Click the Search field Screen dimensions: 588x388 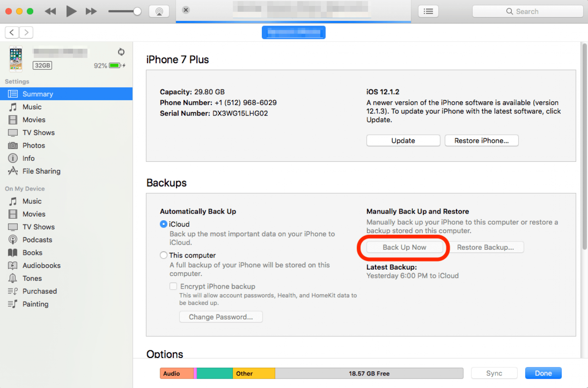coord(527,11)
